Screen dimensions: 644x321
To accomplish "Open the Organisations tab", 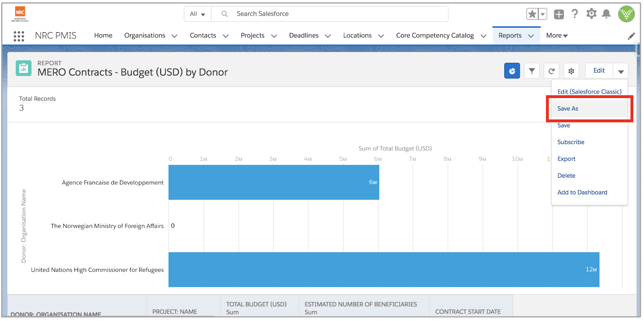I will (x=144, y=35).
